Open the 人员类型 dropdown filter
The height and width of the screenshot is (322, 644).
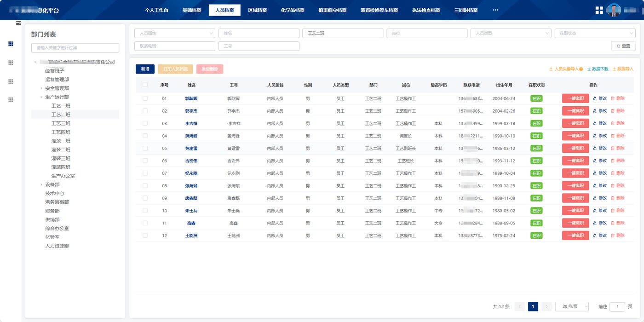point(511,33)
